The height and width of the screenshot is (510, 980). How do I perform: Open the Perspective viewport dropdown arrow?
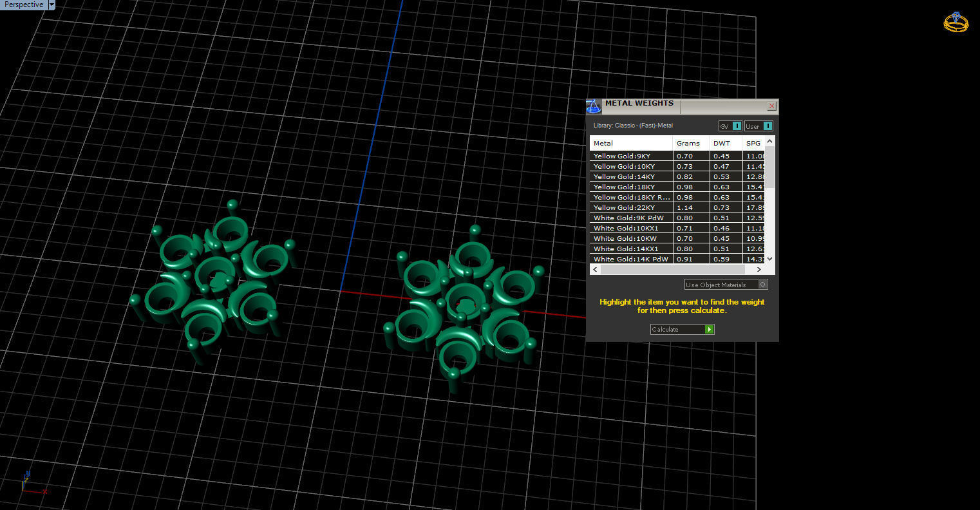pyautogui.click(x=52, y=5)
